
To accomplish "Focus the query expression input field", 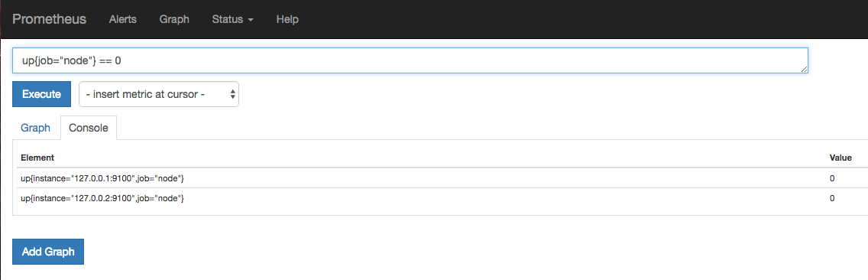I will point(410,60).
